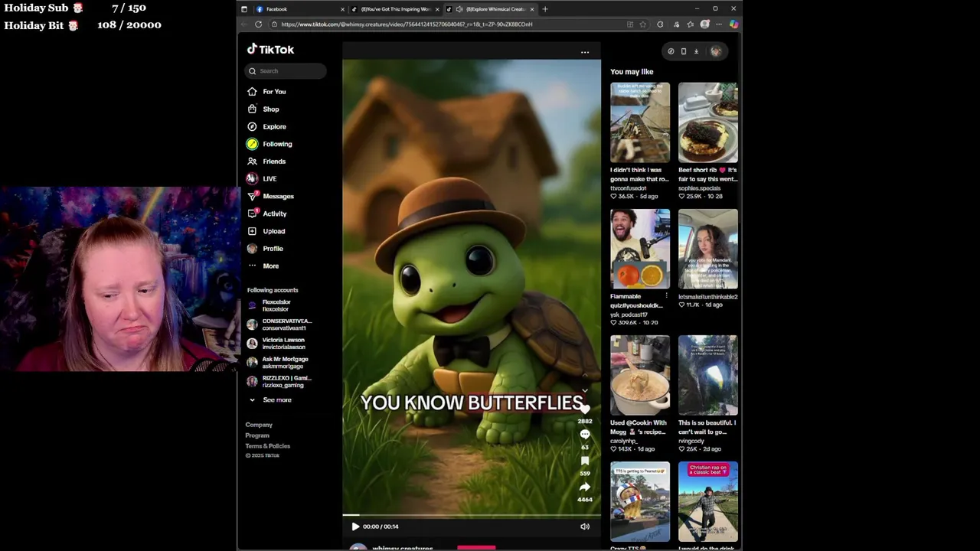Open the ttvconfusedot recommended video
980x551 pixels.
tap(640, 122)
